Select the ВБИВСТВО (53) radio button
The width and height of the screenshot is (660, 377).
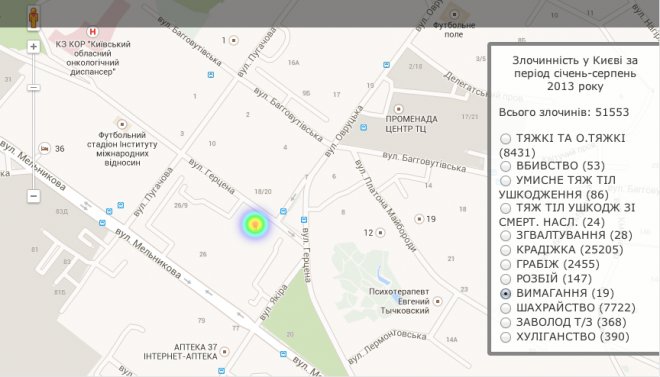point(506,166)
